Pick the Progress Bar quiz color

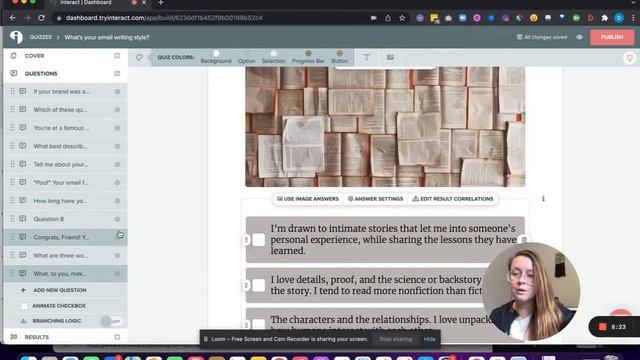click(x=308, y=57)
